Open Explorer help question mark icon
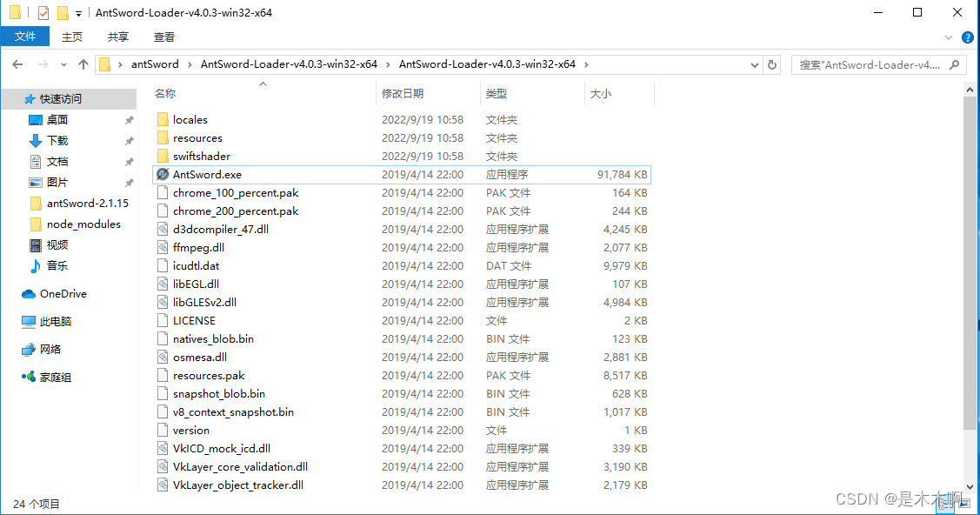 click(x=968, y=37)
